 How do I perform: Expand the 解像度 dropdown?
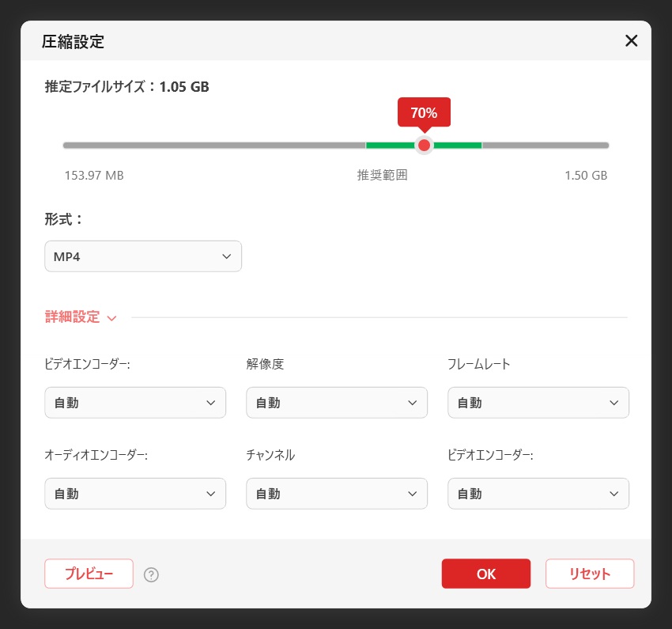[x=337, y=403]
